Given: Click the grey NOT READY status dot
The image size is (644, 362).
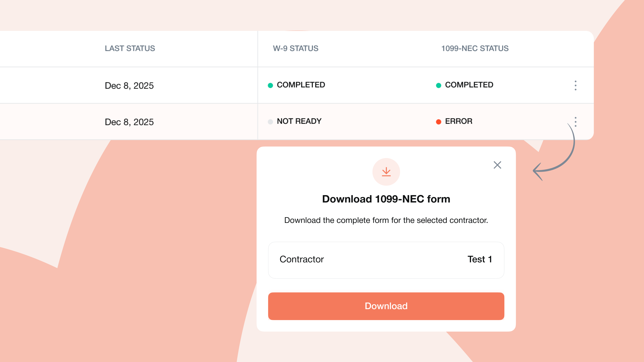Looking at the screenshot, I should pos(270,122).
